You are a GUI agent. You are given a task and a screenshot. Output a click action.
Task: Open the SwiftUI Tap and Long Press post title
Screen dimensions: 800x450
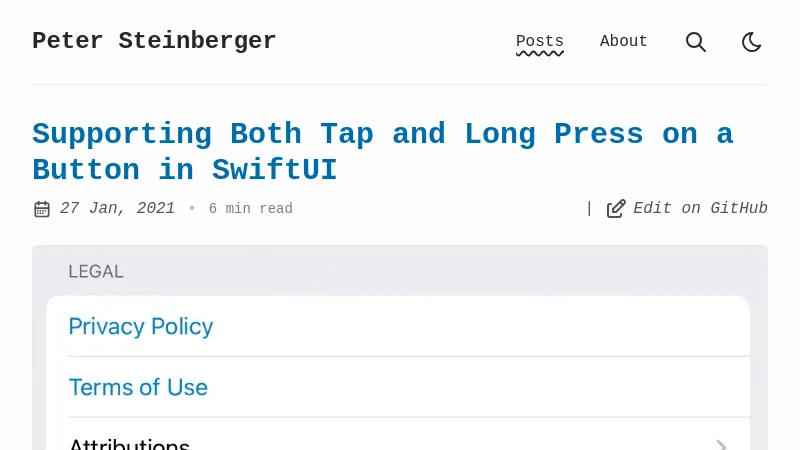(382, 152)
